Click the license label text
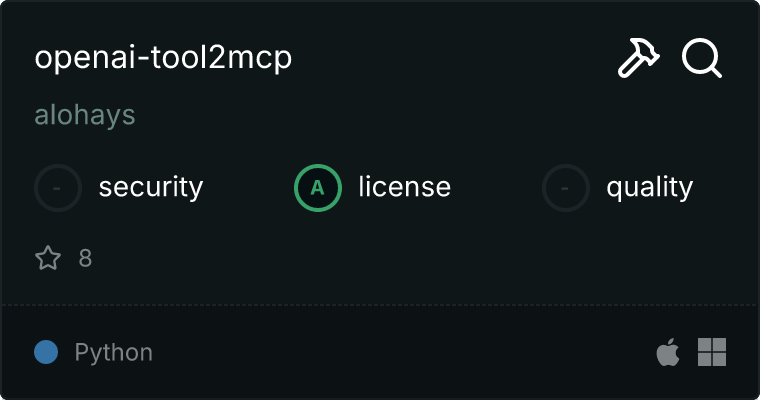This screenshot has height=400, width=760. (404, 187)
